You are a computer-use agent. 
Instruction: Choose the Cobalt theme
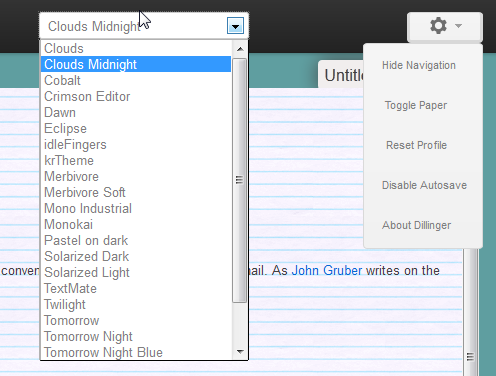pyautogui.click(x=136, y=80)
